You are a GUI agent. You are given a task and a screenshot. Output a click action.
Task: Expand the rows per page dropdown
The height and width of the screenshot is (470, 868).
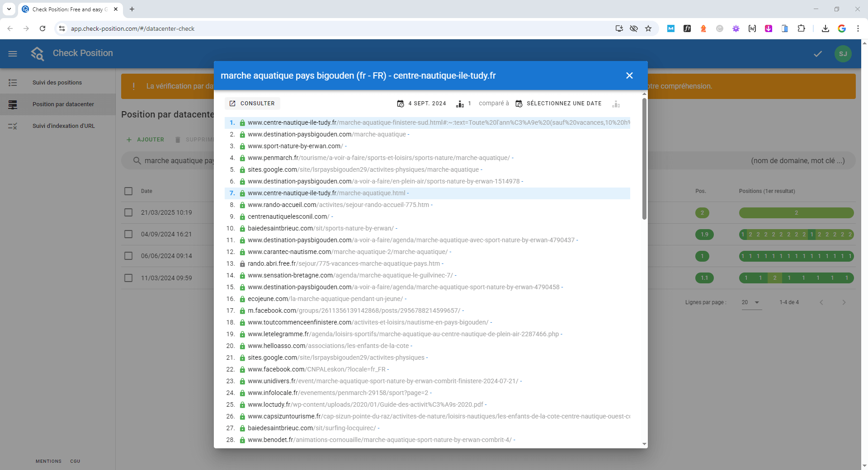tap(751, 302)
